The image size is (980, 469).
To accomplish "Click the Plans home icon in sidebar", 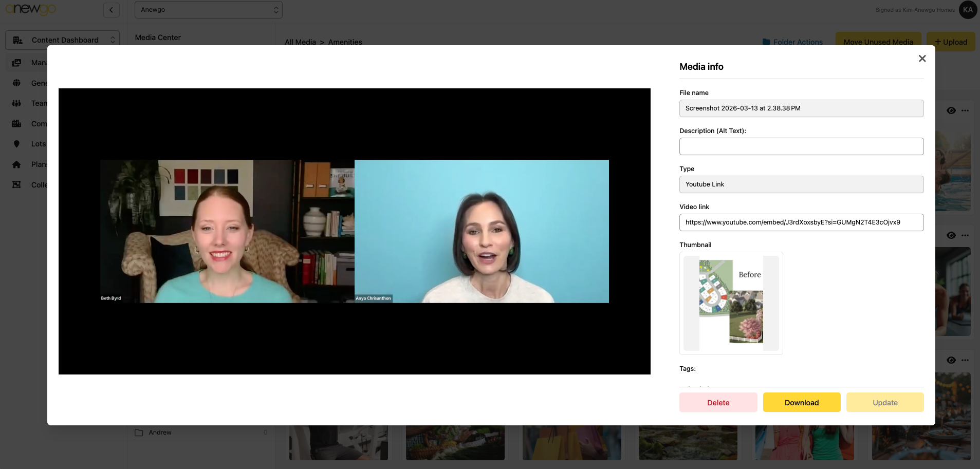I will tap(16, 164).
